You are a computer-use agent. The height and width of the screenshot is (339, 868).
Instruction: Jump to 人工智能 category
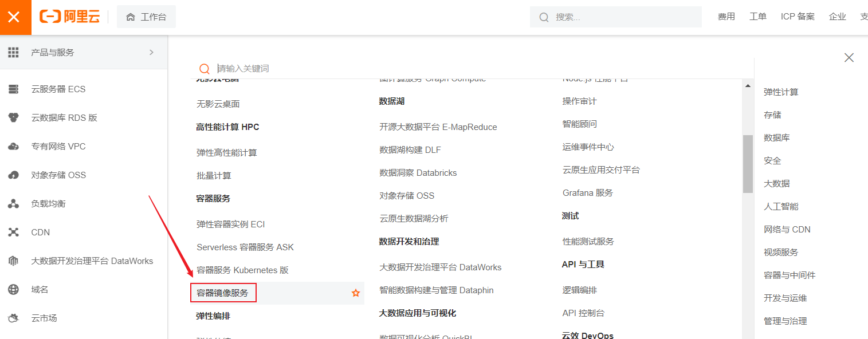781,207
